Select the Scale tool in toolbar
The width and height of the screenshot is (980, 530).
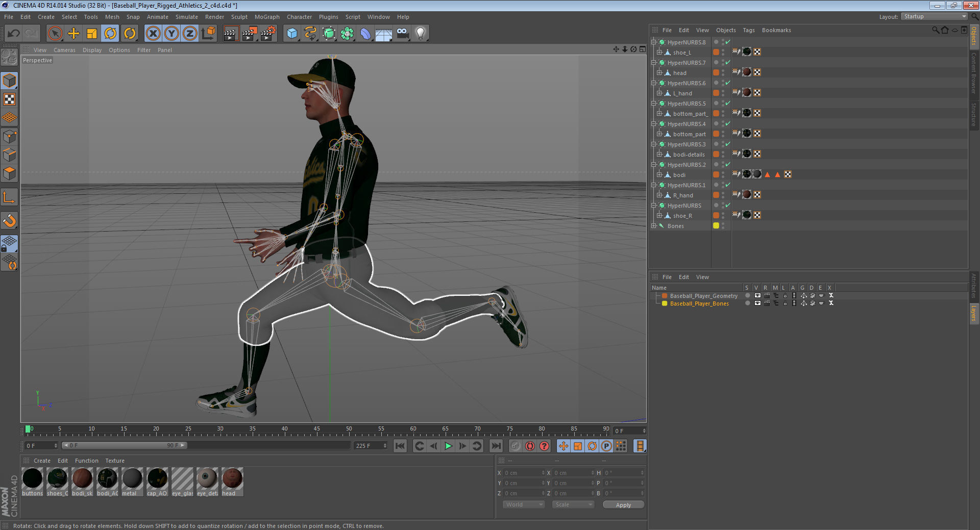[92, 34]
